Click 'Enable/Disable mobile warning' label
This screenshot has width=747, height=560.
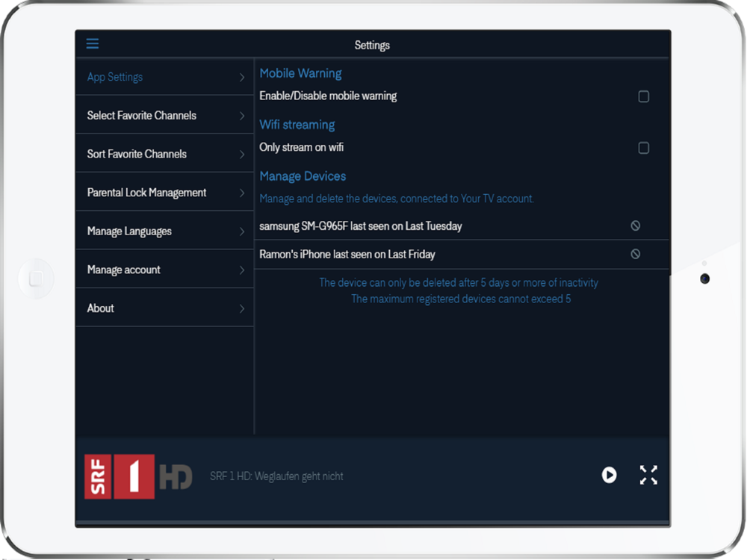tap(328, 96)
